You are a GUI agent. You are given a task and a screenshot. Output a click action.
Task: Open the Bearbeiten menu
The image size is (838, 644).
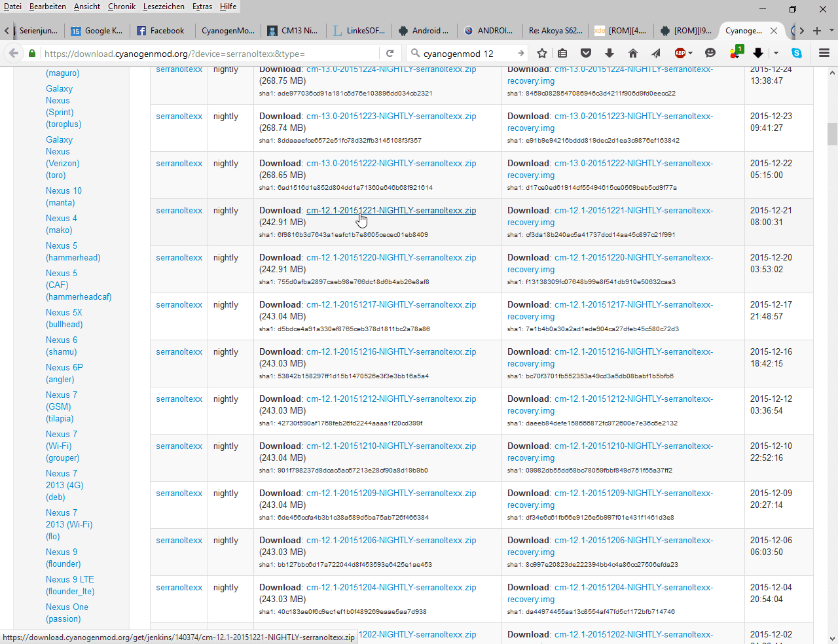click(x=48, y=7)
